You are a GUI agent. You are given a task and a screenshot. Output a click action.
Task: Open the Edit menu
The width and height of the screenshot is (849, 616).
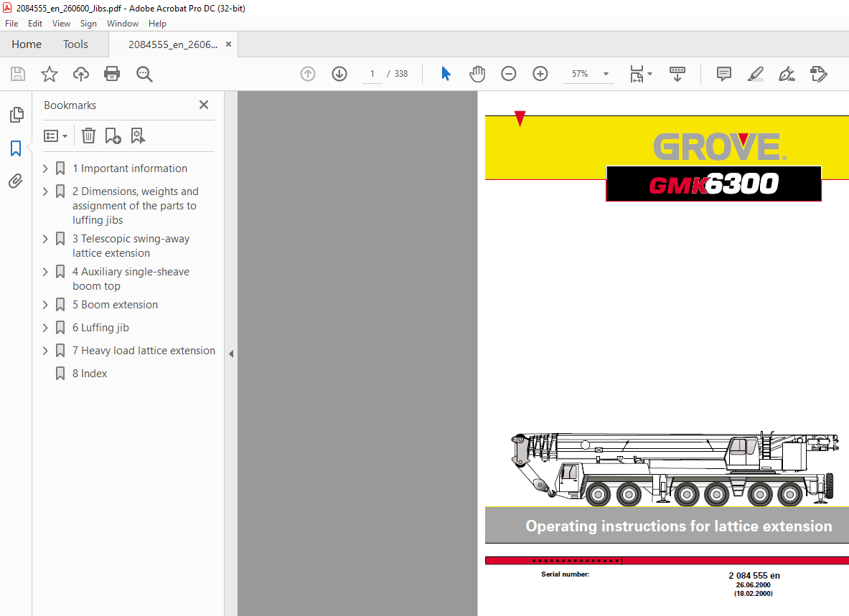[x=35, y=24]
